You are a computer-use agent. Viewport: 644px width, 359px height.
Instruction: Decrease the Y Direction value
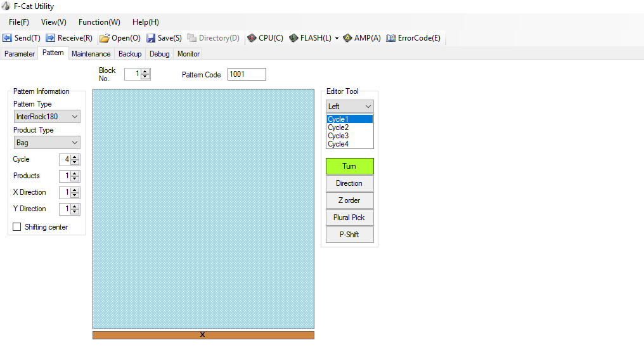(x=75, y=212)
